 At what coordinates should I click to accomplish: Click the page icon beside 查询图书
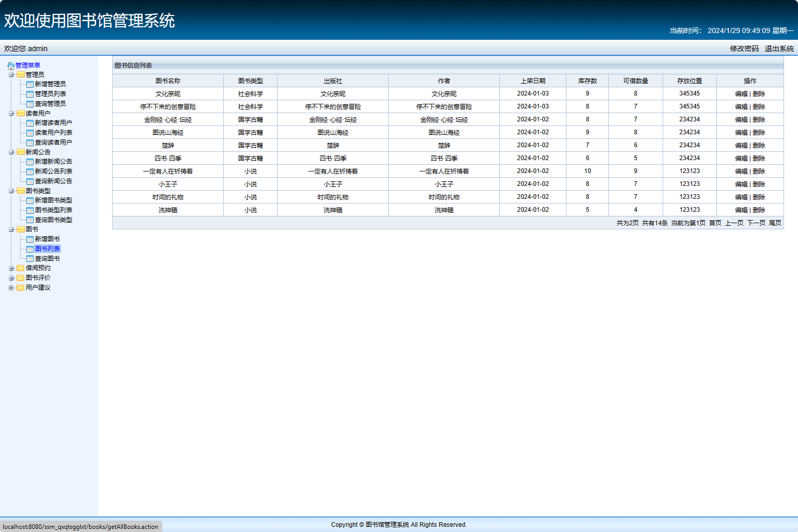point(30,259)
